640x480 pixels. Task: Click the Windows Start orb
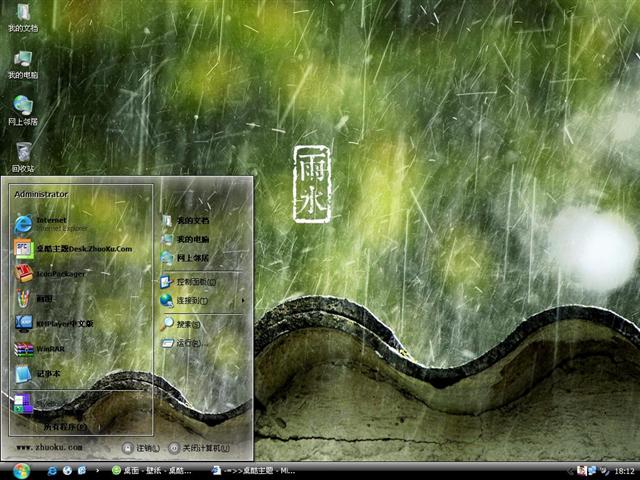coord(21,471)
